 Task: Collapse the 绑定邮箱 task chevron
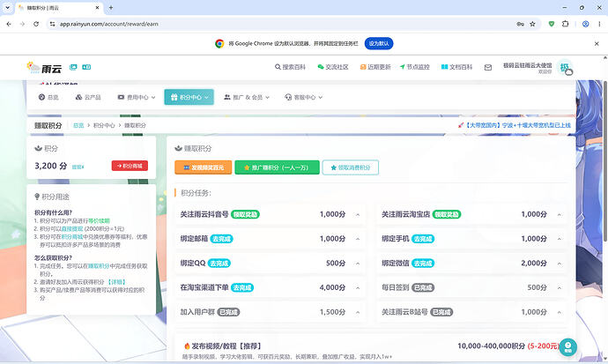[358, 239]
